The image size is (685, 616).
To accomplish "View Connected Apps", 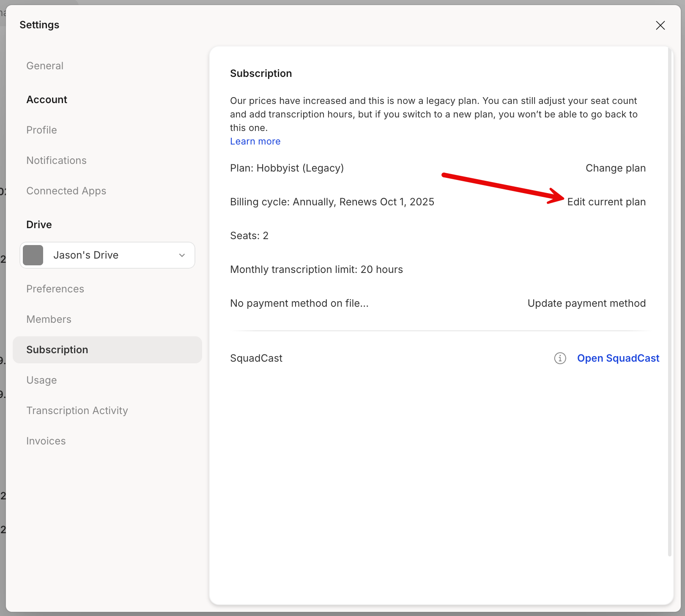I will click(x=66, y=191).
